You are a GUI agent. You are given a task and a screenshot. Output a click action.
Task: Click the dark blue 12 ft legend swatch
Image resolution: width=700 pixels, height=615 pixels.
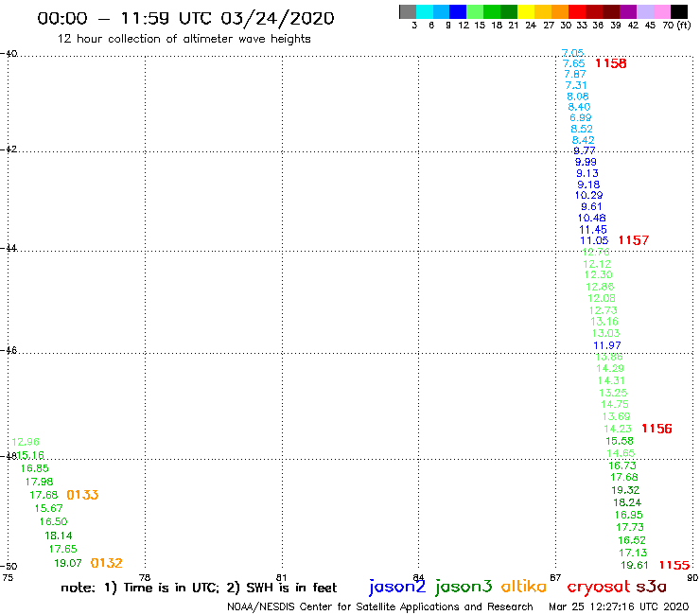(458, 11)
